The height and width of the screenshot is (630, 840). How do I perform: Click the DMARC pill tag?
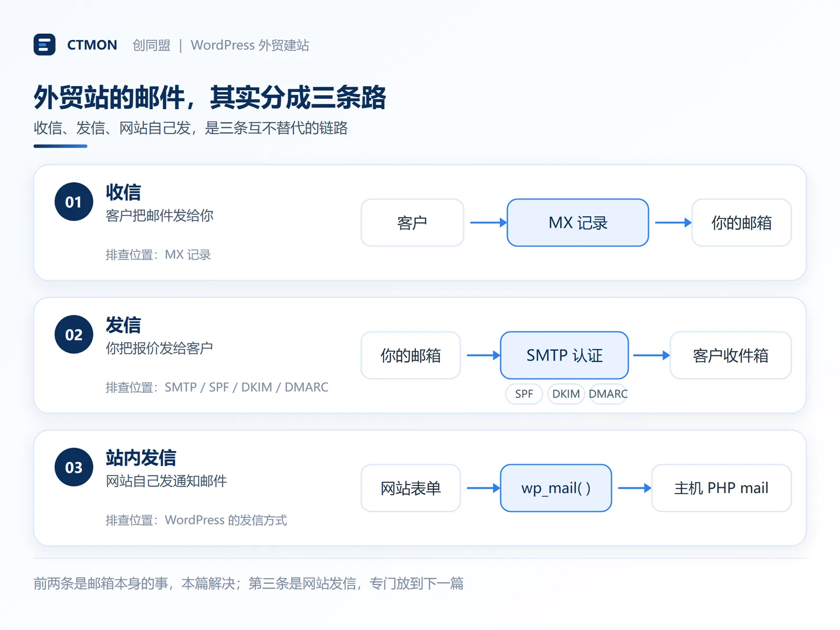tap(608, 394)
